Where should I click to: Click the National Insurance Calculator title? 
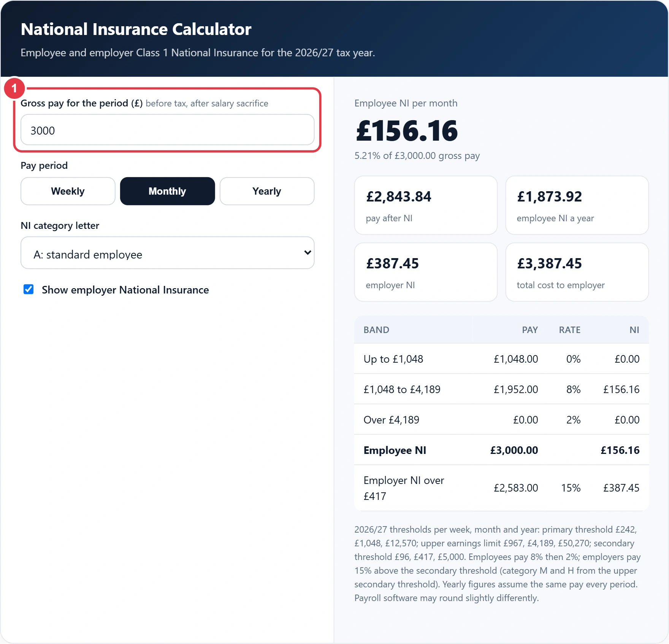(x=136, y=29)
